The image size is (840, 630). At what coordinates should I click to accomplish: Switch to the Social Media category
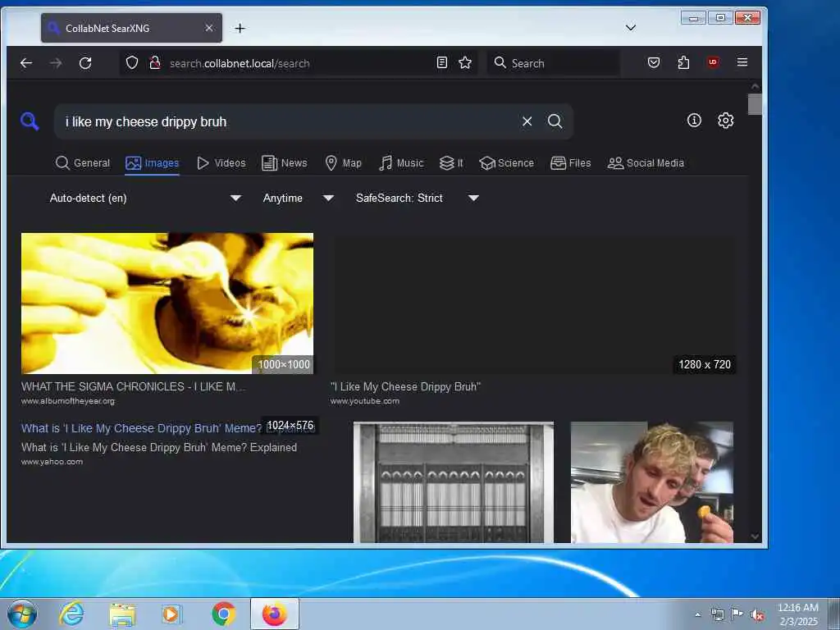pos(646,163)
